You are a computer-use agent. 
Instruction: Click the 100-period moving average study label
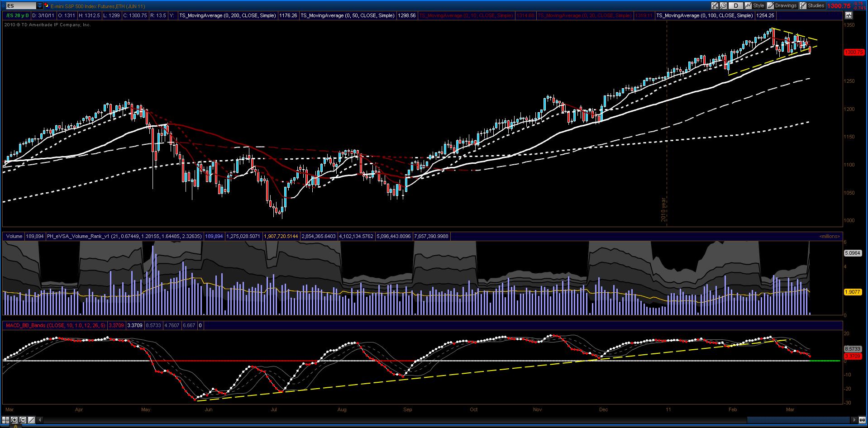(705, 15)
